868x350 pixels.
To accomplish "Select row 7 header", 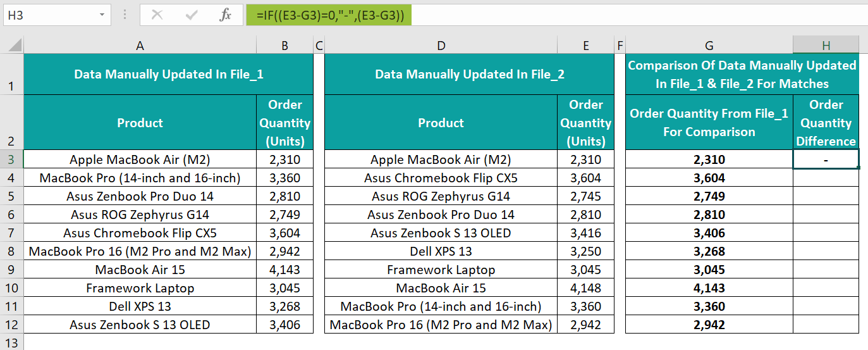I will (12, 233).
